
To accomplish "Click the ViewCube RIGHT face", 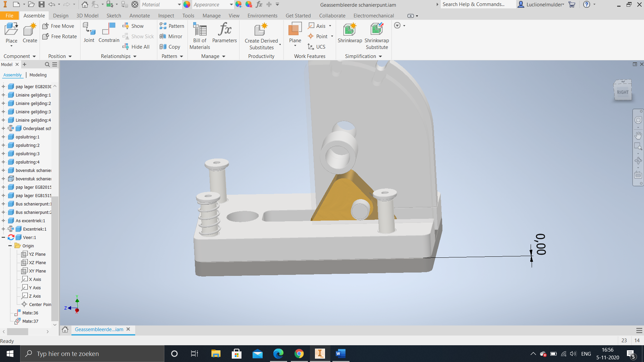I will (x=623, y=92).
